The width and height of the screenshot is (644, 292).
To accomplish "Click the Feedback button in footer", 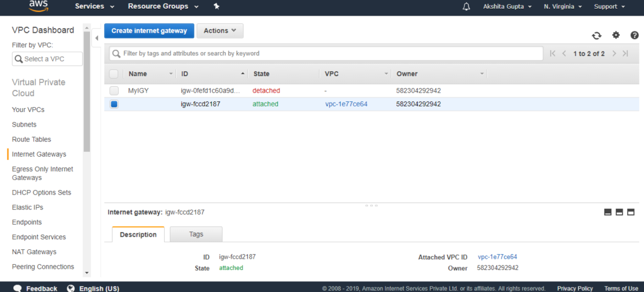I will click(x=42, y=288).
